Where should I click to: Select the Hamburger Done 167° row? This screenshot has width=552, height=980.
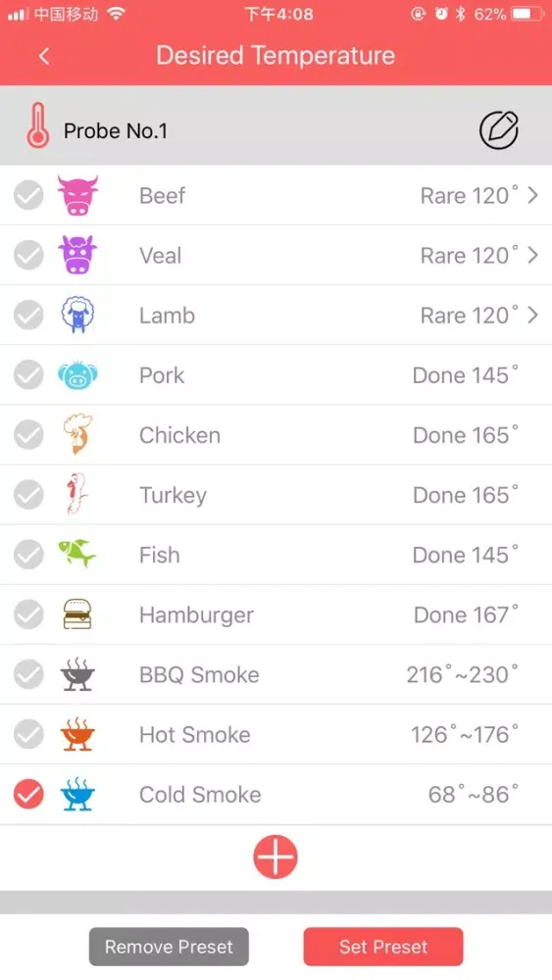[276, 614]
